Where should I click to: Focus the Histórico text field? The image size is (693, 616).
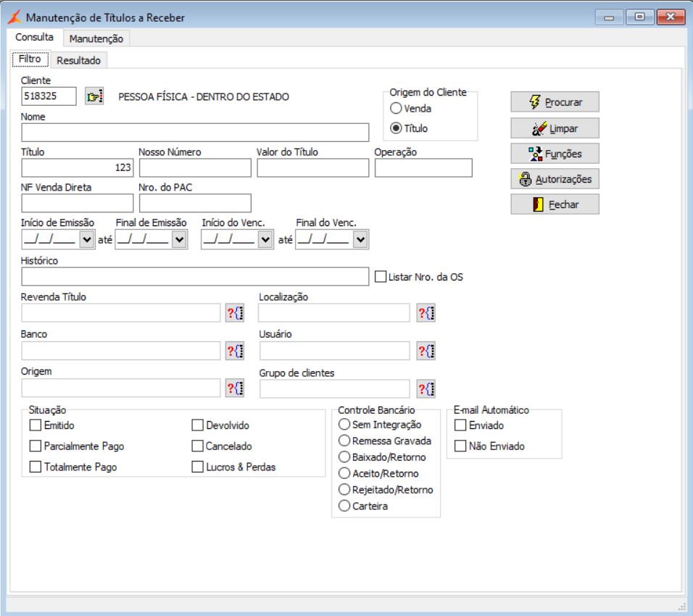[195, 277]
